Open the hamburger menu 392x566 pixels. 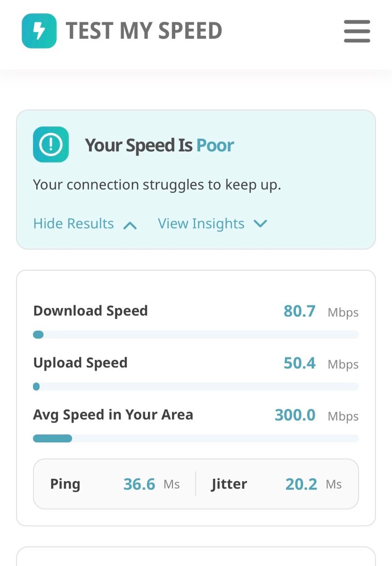(357, 31)
